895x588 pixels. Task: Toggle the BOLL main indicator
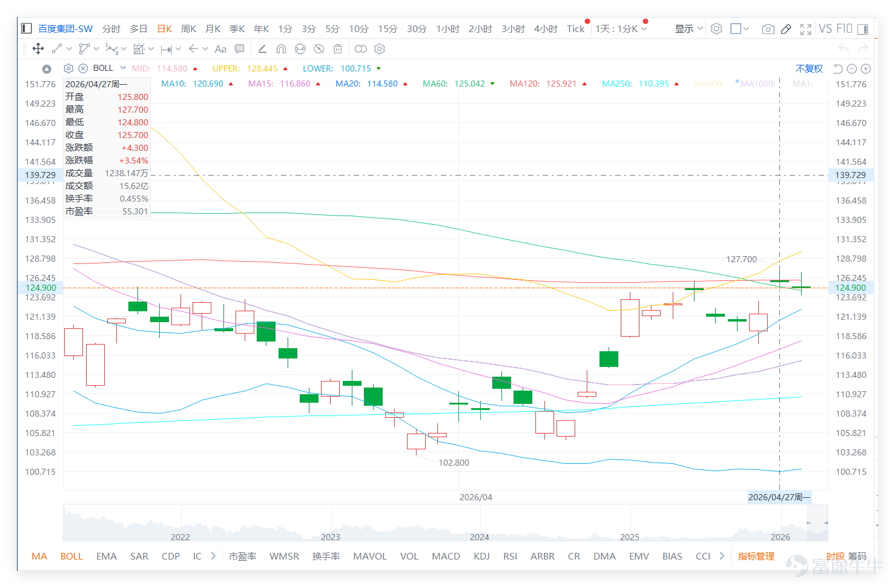pyautogui.click(x=71, y=556)
